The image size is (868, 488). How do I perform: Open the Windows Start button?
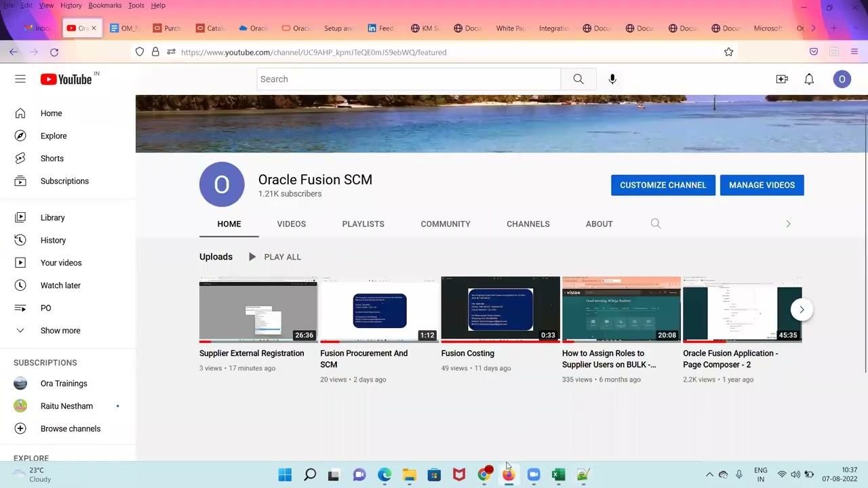(285, 475)
